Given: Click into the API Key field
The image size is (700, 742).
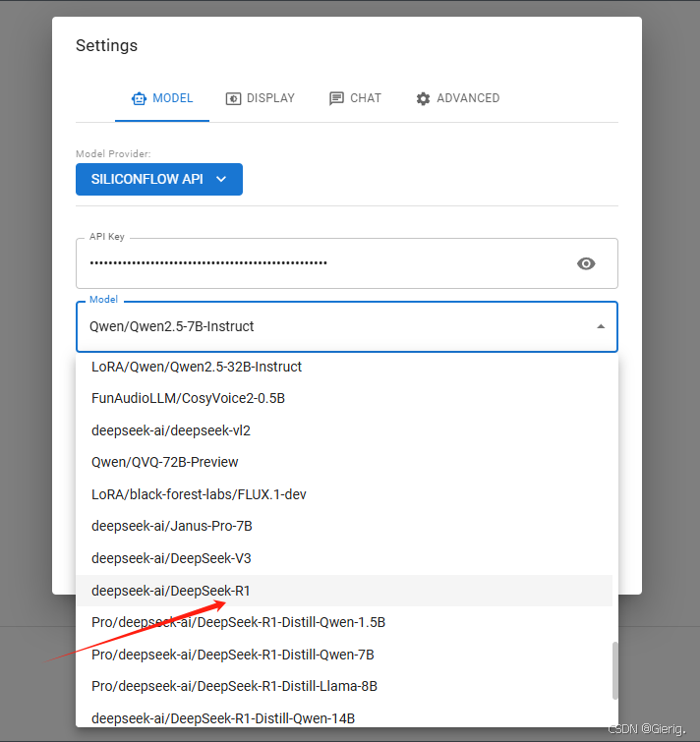Looking at the screenshot, I should [x=346, y=263].
